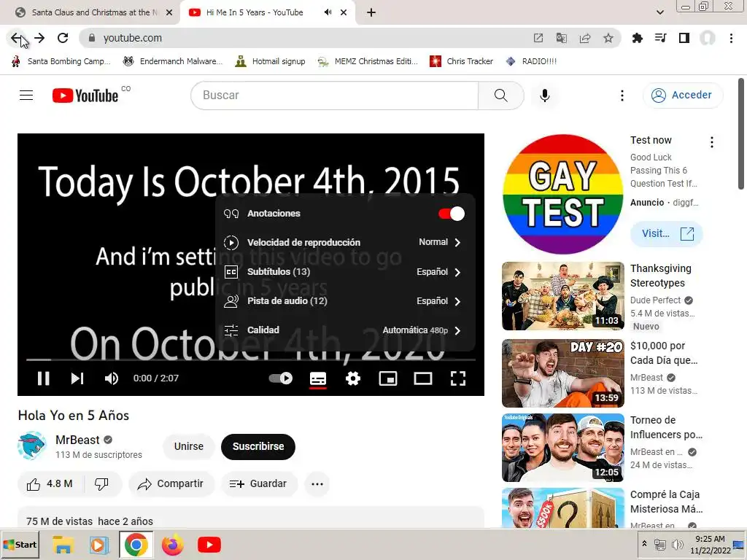Go to the YouTube home logo
The image size is (747, 560).
tap(85, 96)
